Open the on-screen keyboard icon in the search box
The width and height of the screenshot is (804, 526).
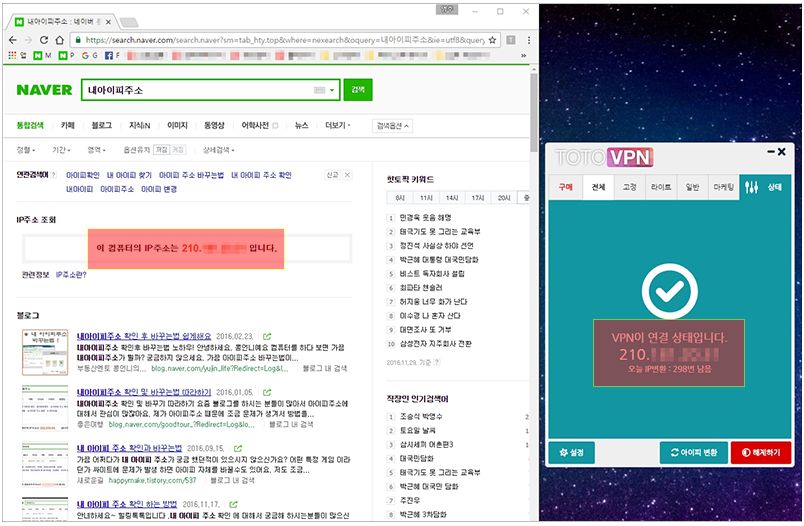click(x=319, y=90)
